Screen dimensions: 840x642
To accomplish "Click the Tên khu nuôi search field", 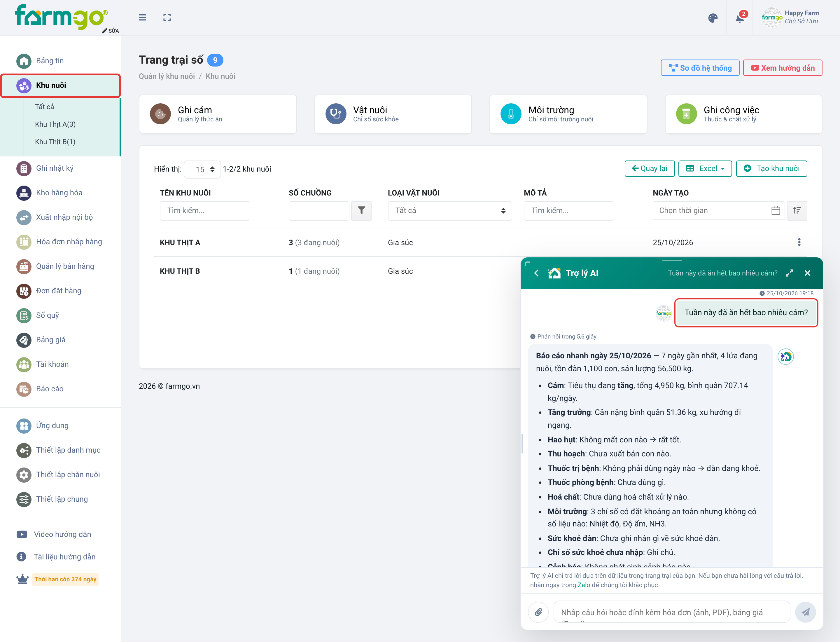I will [x=205, y=211].
